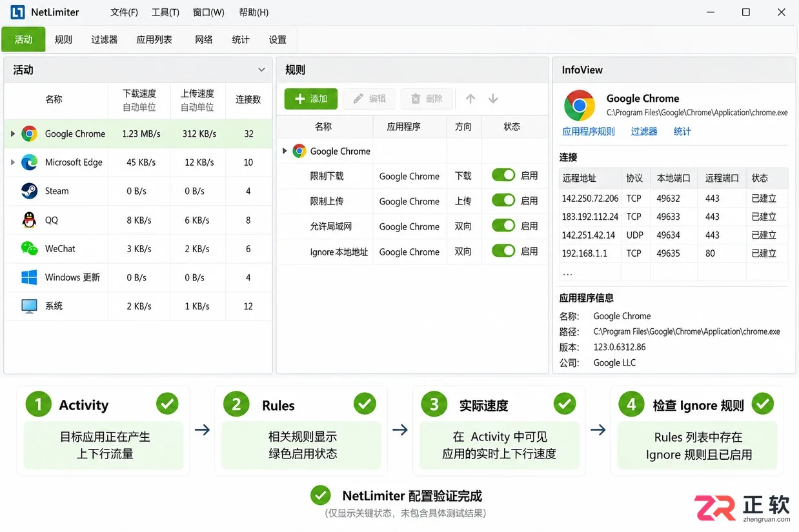Switch to the 统计 tab

(241, 39)
